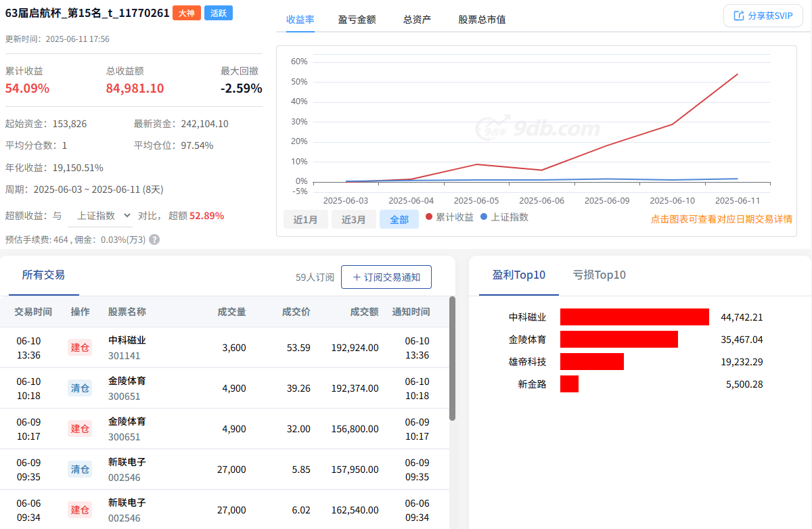Viewport: 812px width, 529px height.
Task: Click the red 中科磁业 profit bar
Action: 635,317
